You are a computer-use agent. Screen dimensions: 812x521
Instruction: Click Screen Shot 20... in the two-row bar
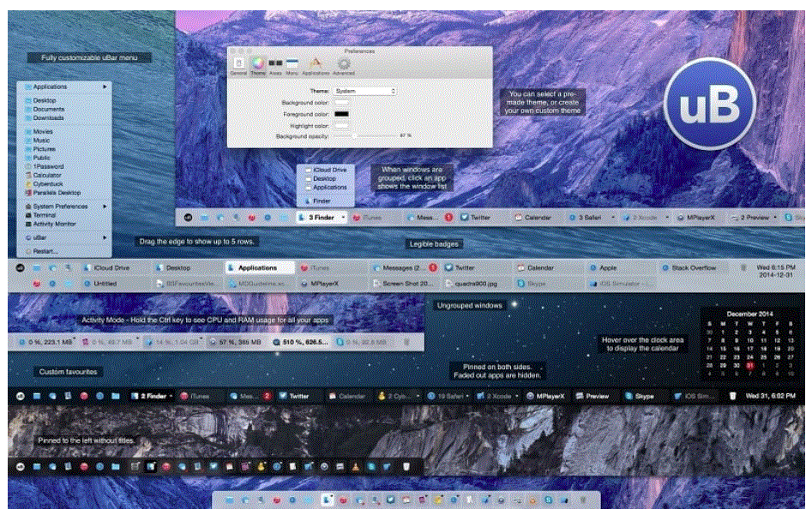404,284
